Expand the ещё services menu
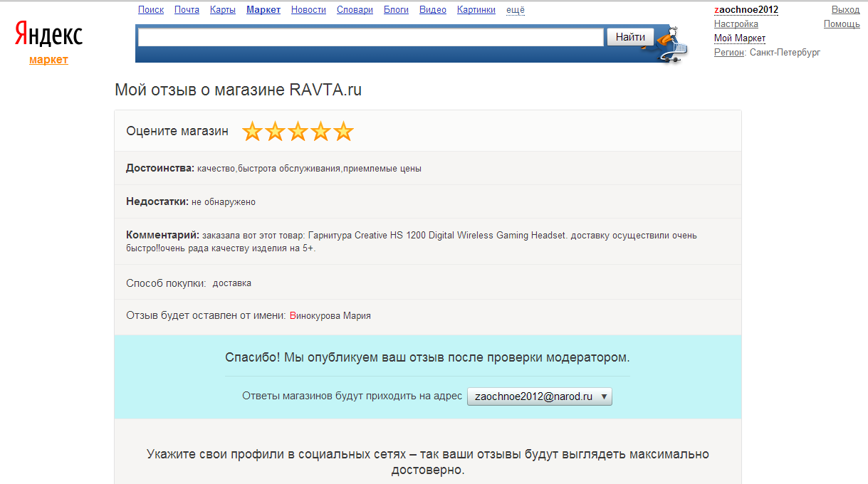The width and height of the screenshot is (868, 484). [x=516, y=10]
